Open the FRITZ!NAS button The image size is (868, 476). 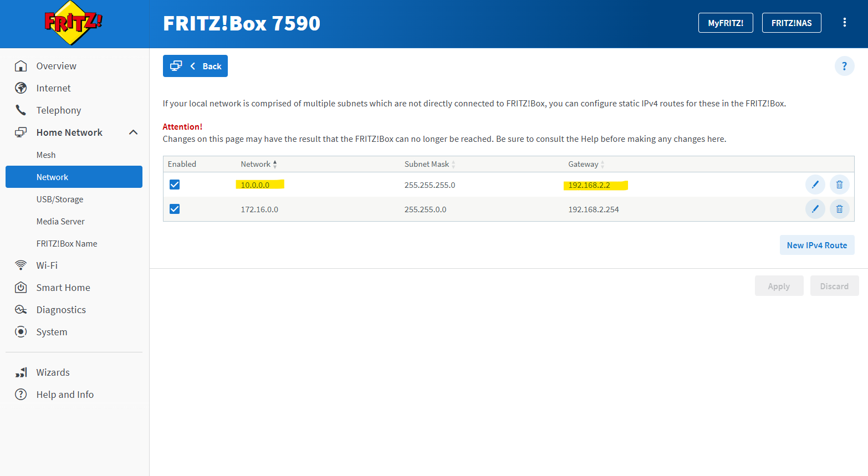[x=792, y=23]
